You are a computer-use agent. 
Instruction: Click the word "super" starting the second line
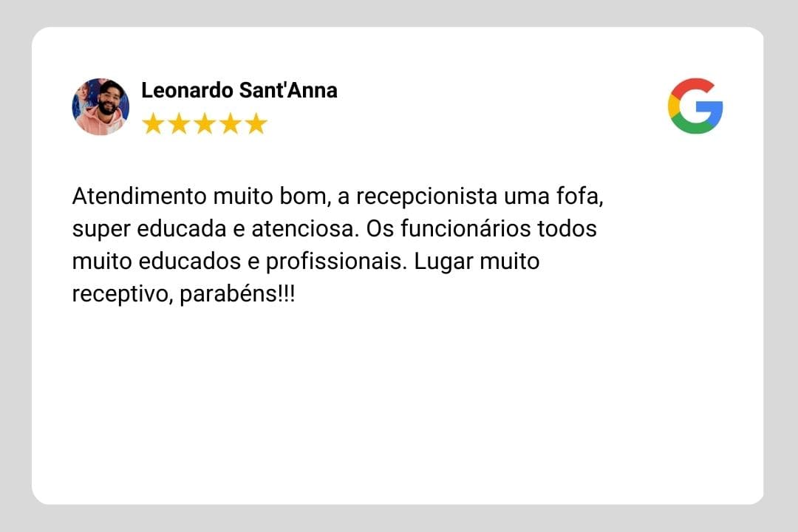coord(100,229)
